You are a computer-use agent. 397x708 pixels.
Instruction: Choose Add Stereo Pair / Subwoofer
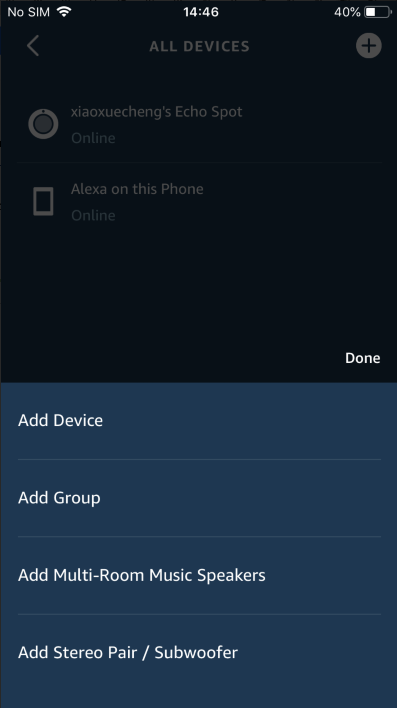click(x=199, y=652)
